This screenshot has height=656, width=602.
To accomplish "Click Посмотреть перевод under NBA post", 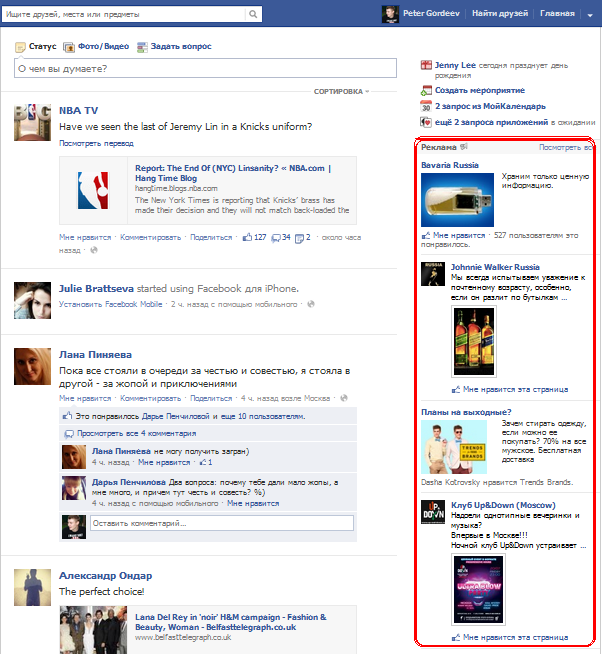I will click(96, 144).
